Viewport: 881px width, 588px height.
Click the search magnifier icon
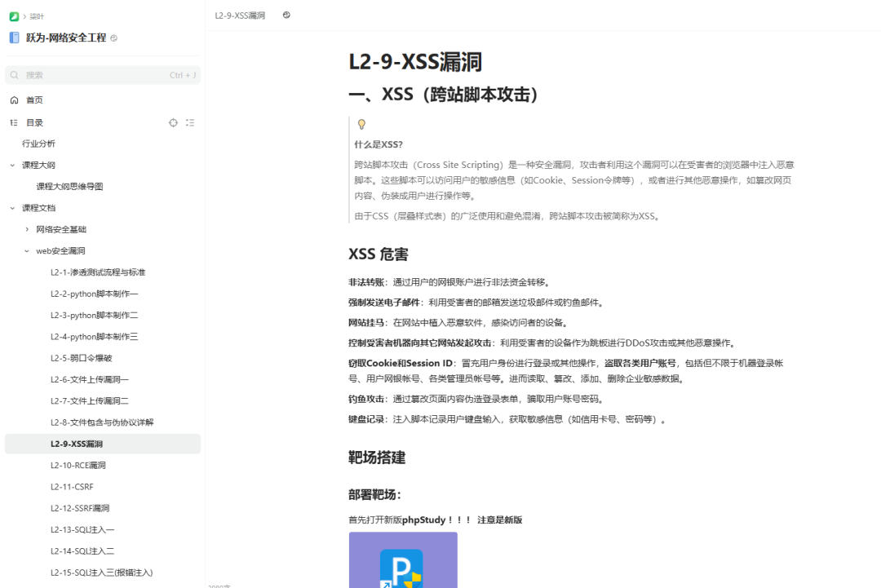(x=15, y=75)
